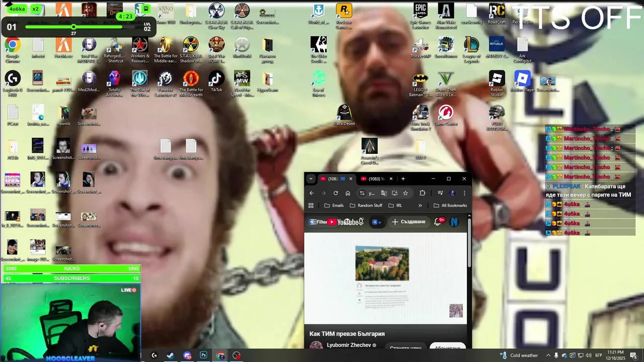Open the Logitech G HUB shortcut
644x362 pixels.
click(13, 83)
